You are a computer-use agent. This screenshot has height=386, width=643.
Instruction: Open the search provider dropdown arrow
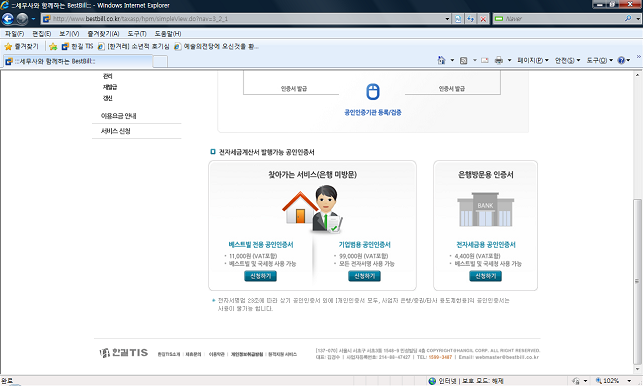click(x=638, y=19)
